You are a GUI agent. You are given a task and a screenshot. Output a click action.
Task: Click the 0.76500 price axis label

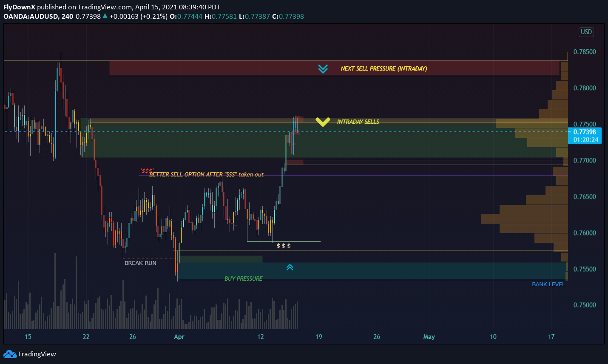[x=585, y=196]
